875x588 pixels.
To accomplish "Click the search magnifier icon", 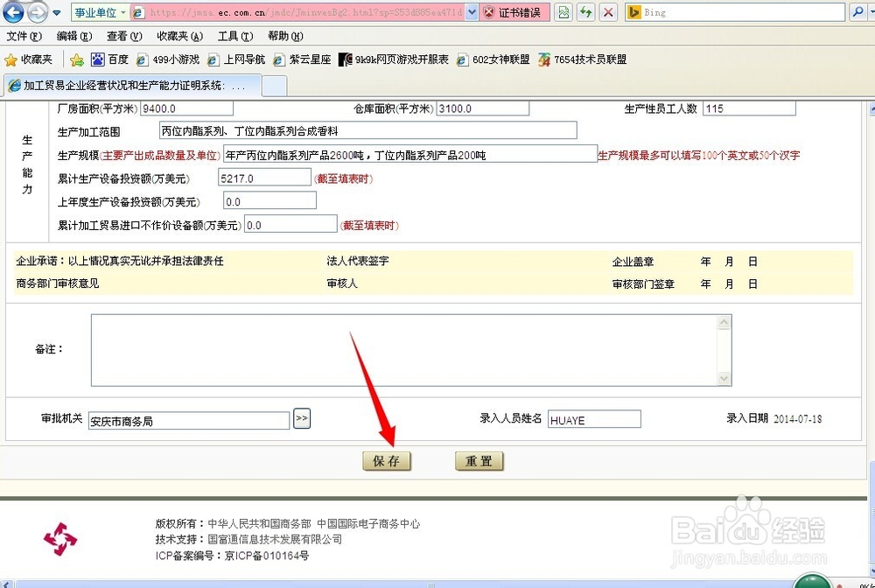I will [x=858, y=12].
